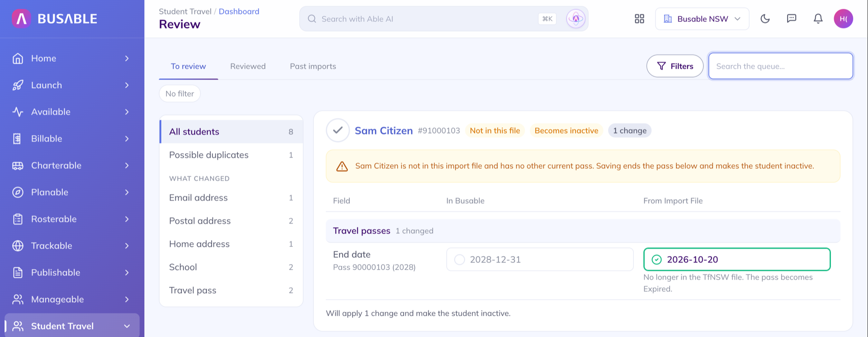
Task: Click the Busable logo icon
Action: (x=21, y=19)
